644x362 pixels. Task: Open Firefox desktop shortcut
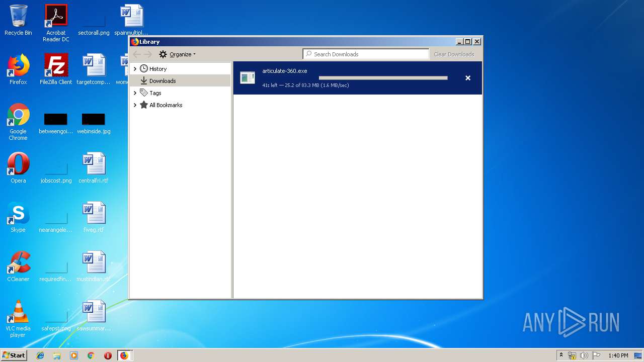18,69
